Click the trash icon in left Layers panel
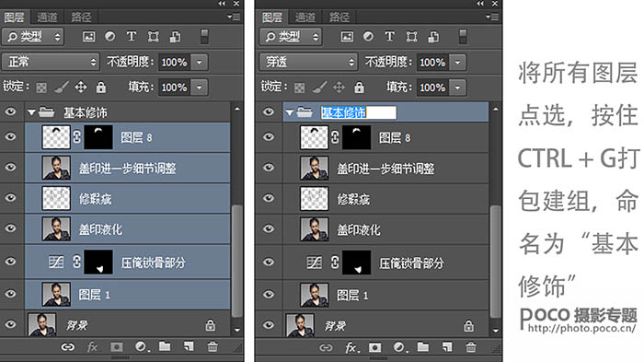Viewport: 644px width, 362px height. pyautogui.click(x=213, y=346)
